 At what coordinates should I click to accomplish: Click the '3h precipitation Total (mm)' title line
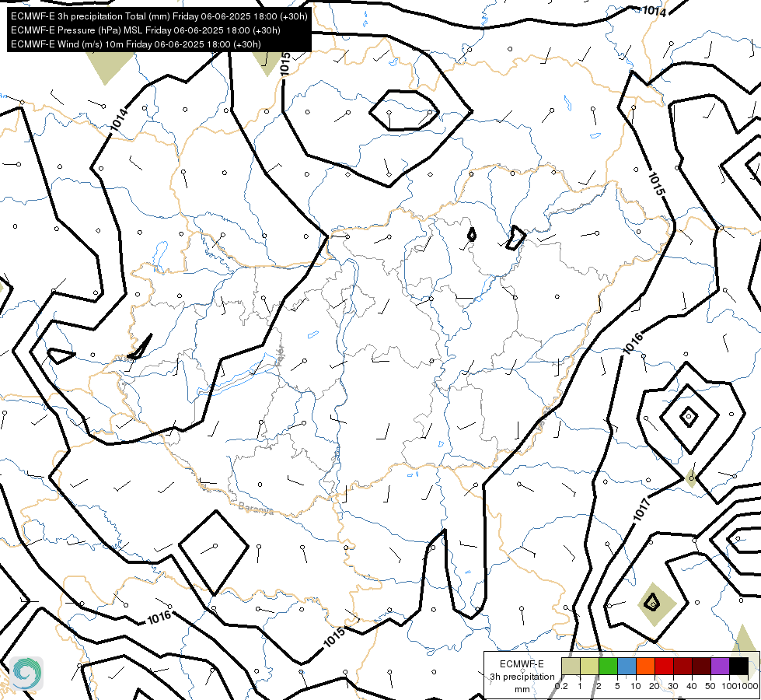click(159, 16)
